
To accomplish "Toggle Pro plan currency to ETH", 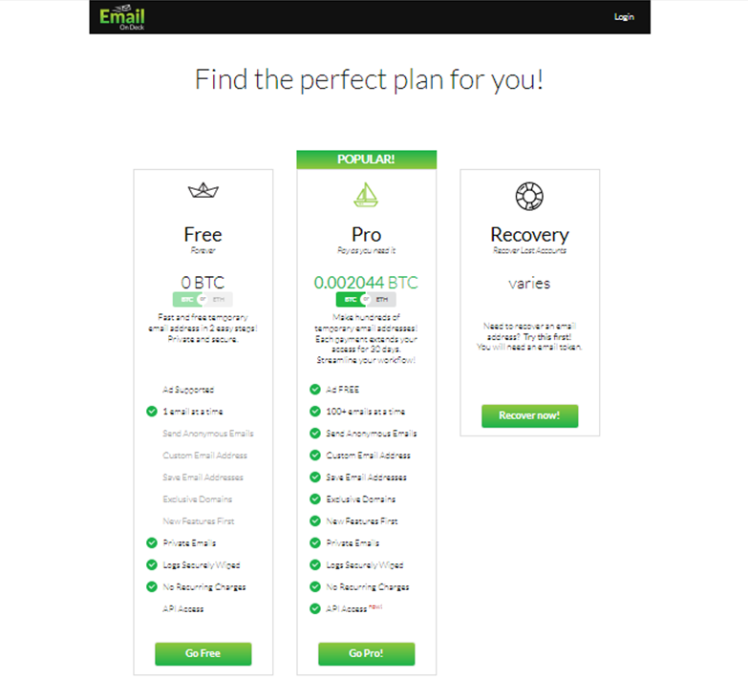I will [382, 300].
